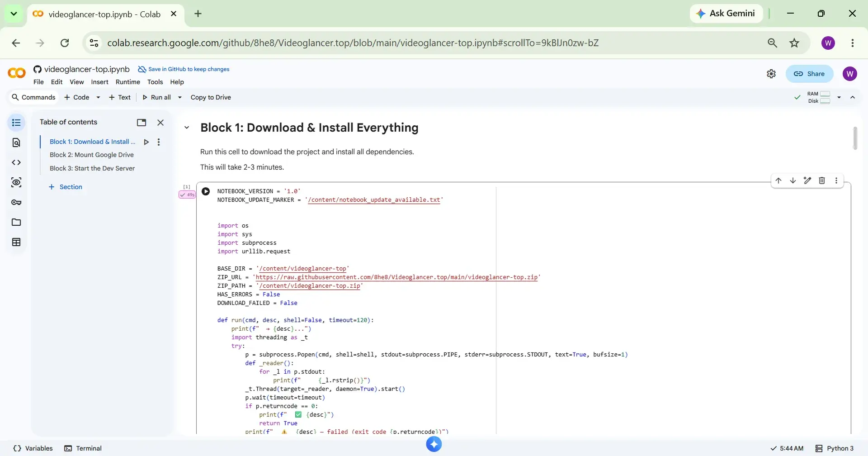Viewport: 868px width, 456px height.
Task: Click the browser zoom magnifier icon
Action: pyautogui.click(x=773, y=43)
